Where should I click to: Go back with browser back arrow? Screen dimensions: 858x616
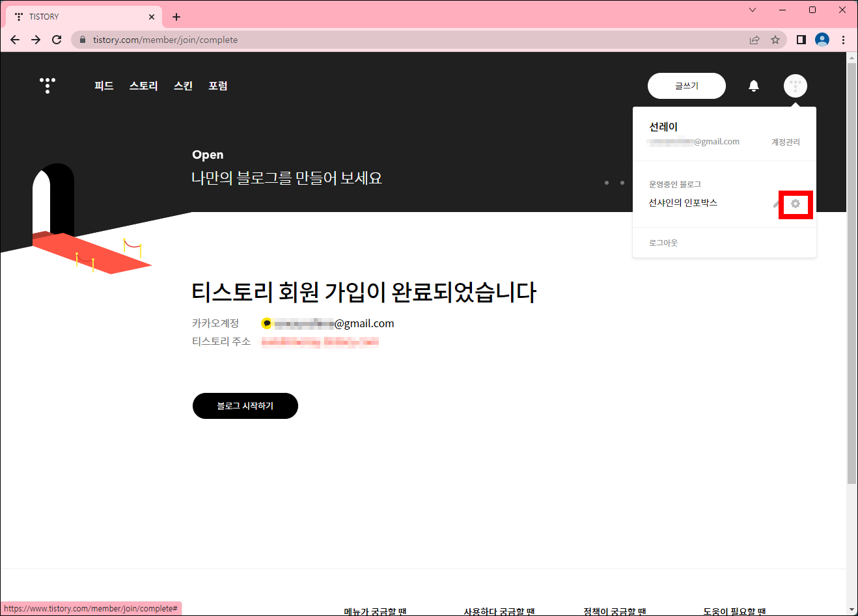pos(15,40)
